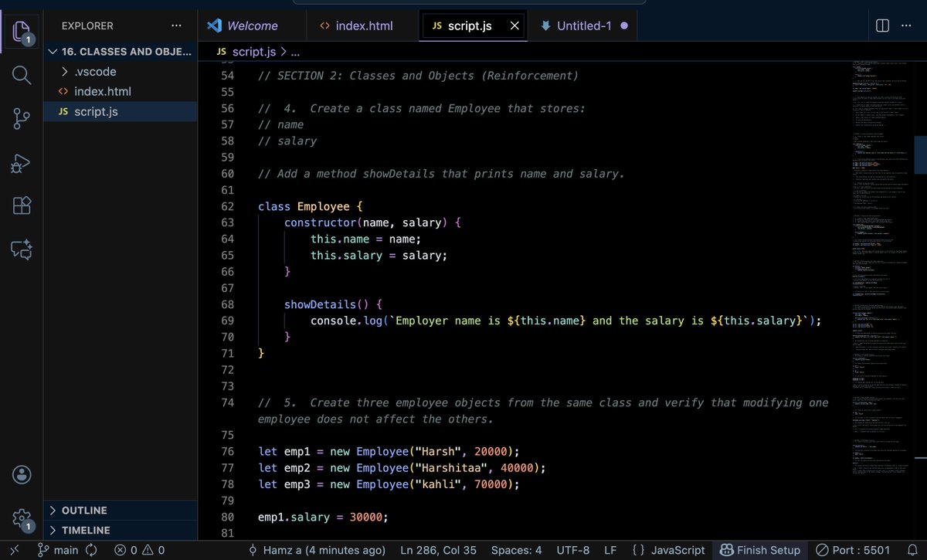
Task: Expand the .vscode folder
Action: pyautogui.click(x=120, y=72)
